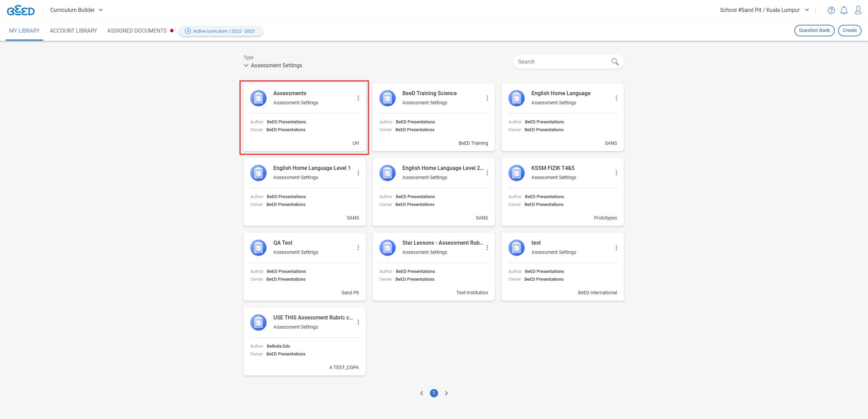The image size is (868, 419).
Task: Open kebab menu on Star Lessons card
Action: pyautogui.click(x=487, y=247)
